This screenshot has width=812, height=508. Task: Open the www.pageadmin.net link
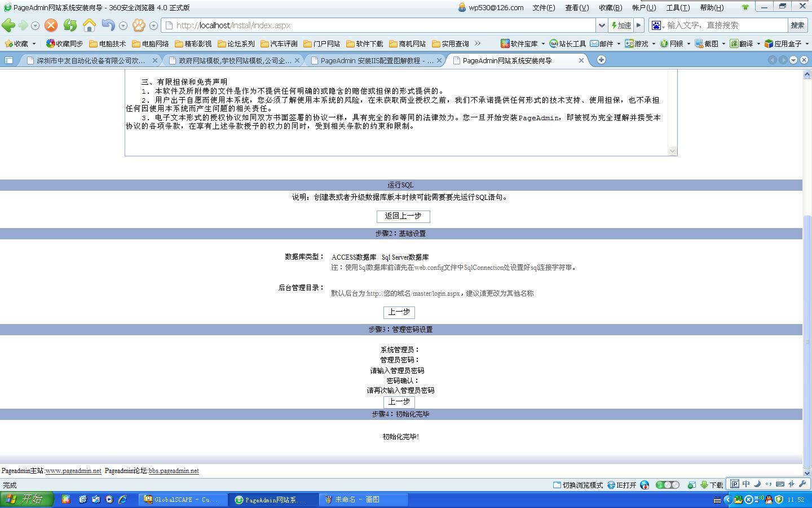[x=73, y=471]
